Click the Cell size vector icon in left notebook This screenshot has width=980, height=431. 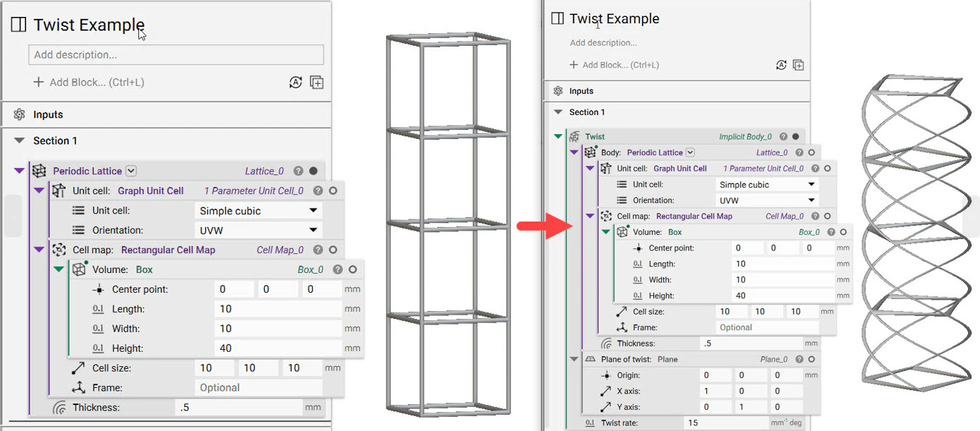79,368
